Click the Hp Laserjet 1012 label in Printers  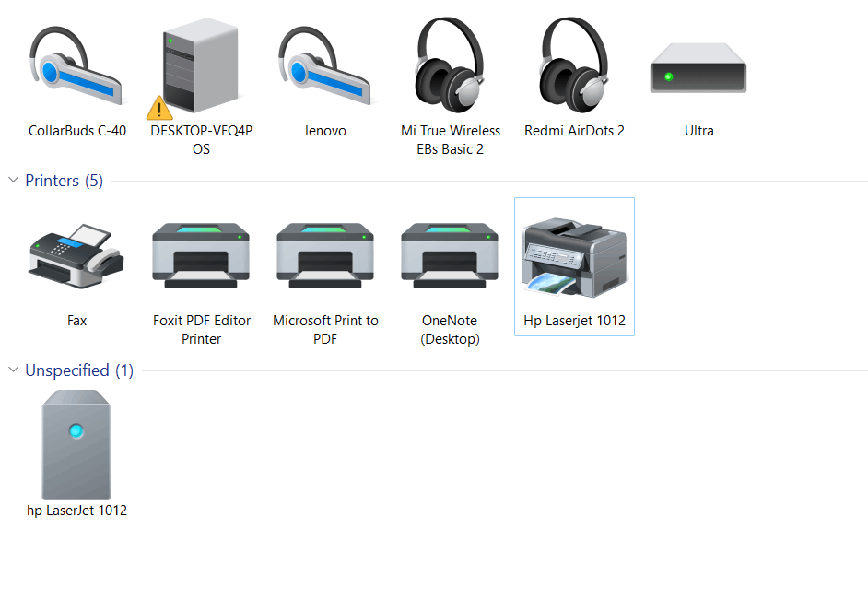pyautogui.click(x=575, y=321)
